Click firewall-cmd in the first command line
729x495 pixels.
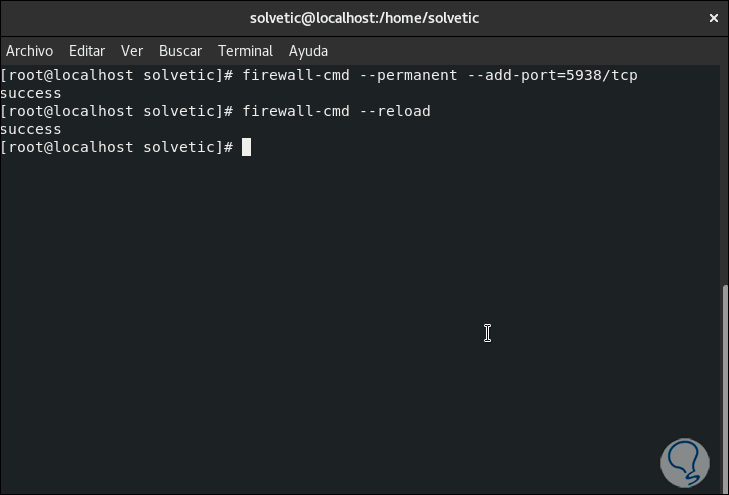tap(291, 75)
